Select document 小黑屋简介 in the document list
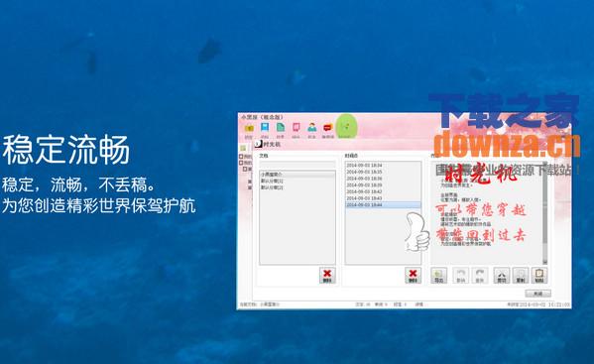 [x=297, y=175]
